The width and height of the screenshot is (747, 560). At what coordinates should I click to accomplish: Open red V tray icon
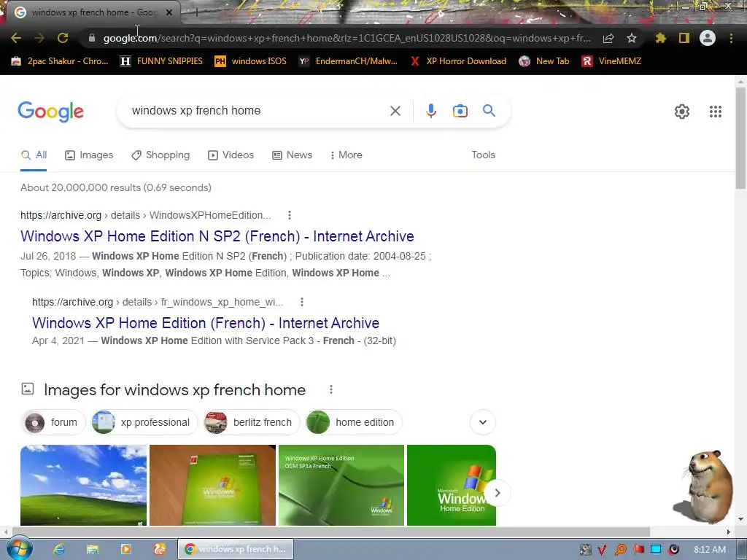[x=602, y=550]
